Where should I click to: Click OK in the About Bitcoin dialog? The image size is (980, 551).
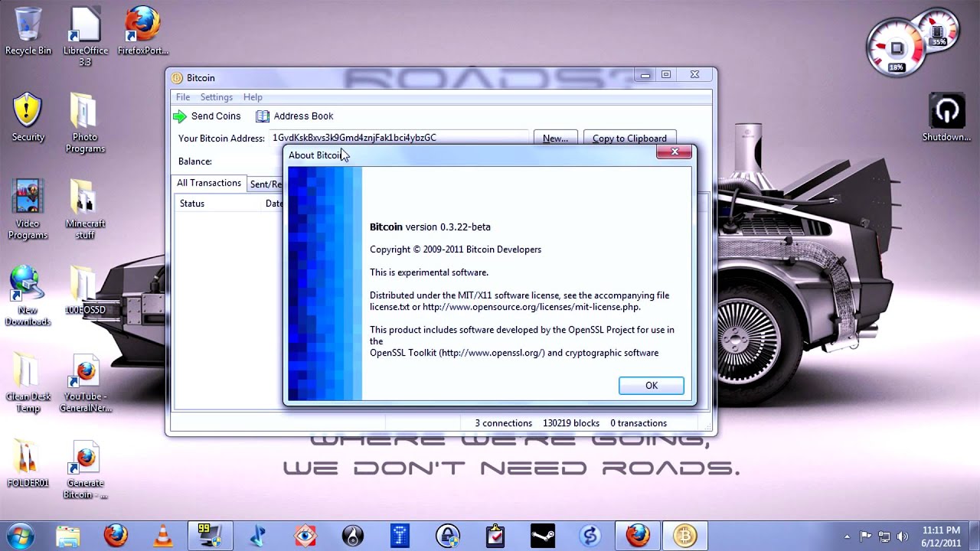[x=652, y=386]
